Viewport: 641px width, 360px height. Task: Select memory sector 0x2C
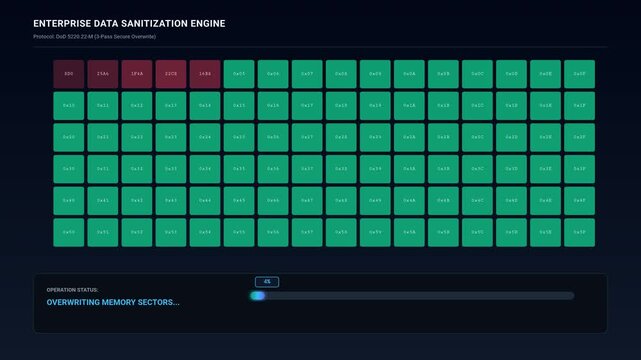(477, 137)
